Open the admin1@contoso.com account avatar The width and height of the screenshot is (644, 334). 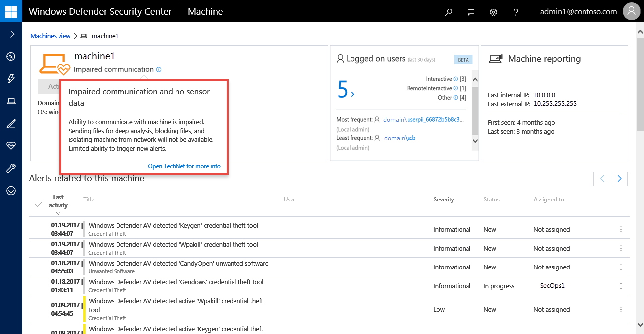(x=631, y=11)
